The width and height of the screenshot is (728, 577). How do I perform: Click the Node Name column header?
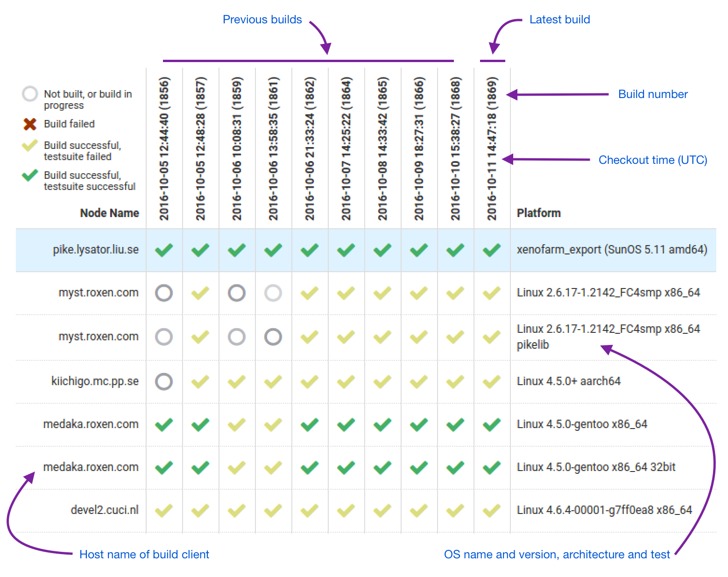pos(109,213)
